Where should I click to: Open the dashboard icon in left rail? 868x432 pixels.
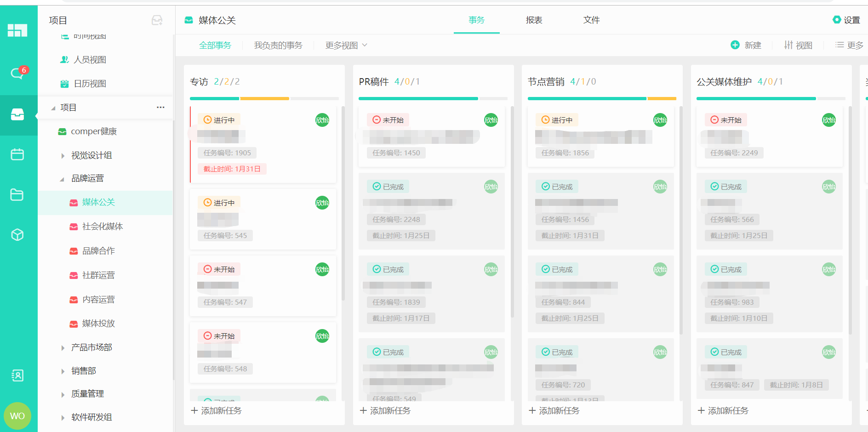pyautogui.click(x=17, y=30)
